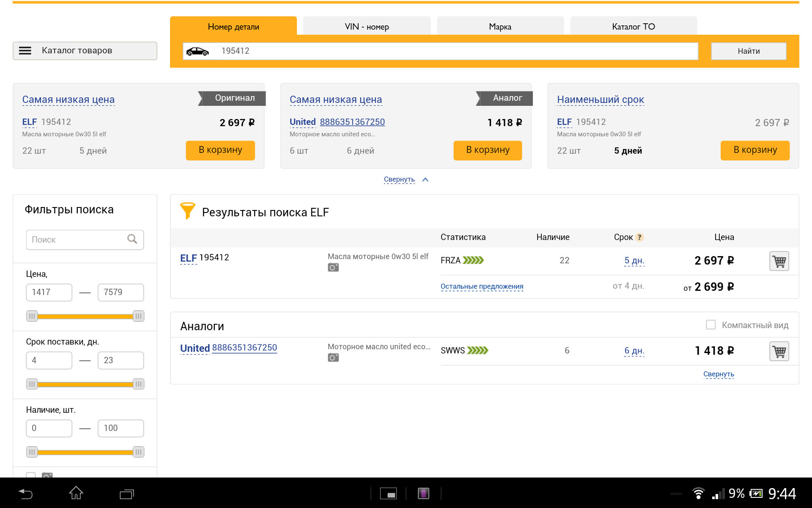This screenshot has height=508, width=812.
Task: Tap the Android back button
Action: coord(25,493)
